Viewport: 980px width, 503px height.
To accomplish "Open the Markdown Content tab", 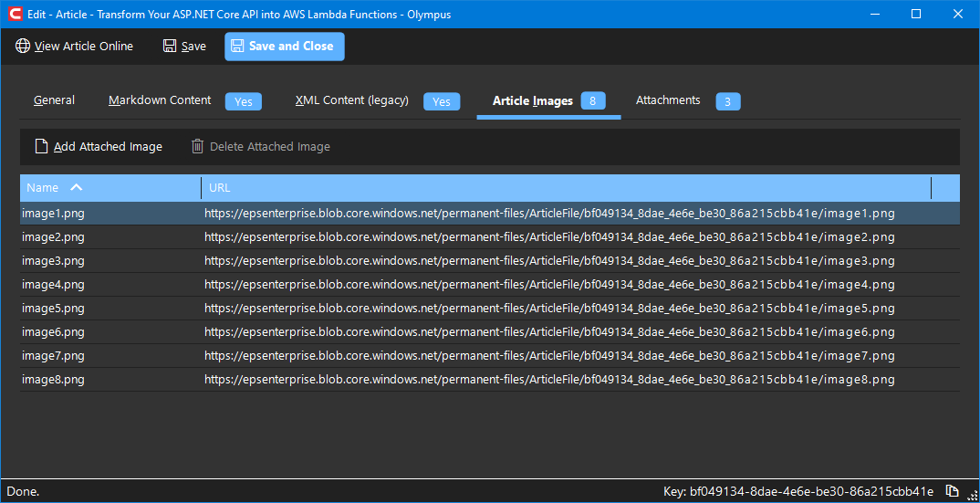I will coord(160,100).
